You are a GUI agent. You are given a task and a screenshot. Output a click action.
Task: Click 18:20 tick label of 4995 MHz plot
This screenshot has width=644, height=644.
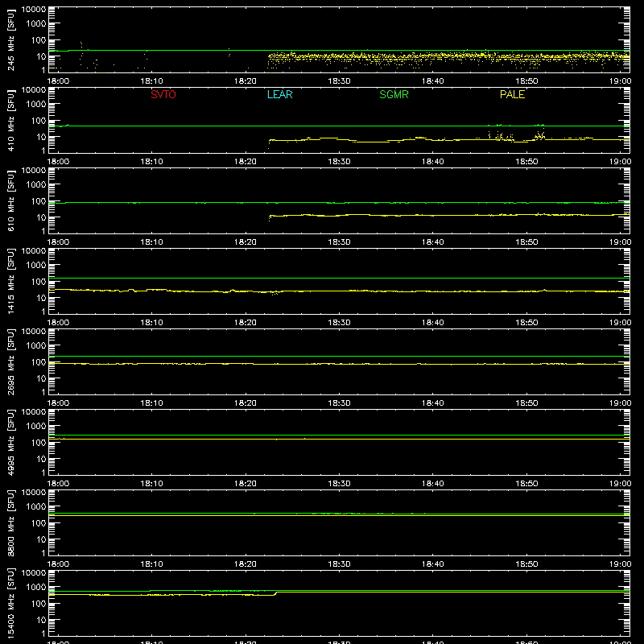click(246, 484)
